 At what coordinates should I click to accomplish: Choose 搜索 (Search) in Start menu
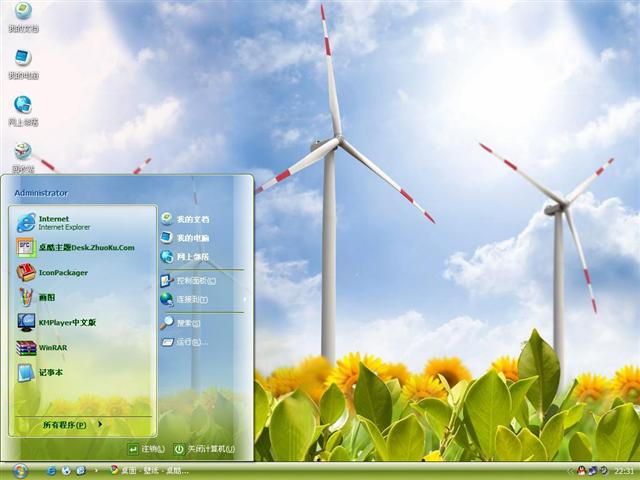(188, 323)
